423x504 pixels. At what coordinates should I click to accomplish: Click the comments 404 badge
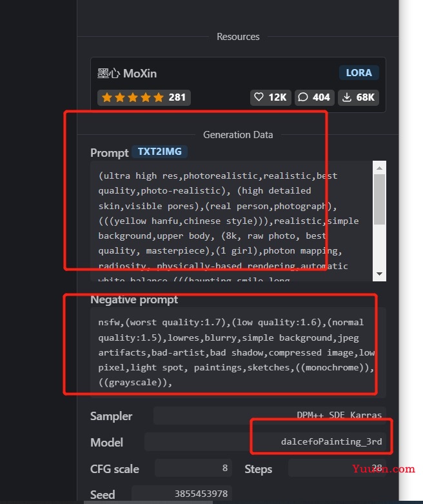tap(314, 97)
